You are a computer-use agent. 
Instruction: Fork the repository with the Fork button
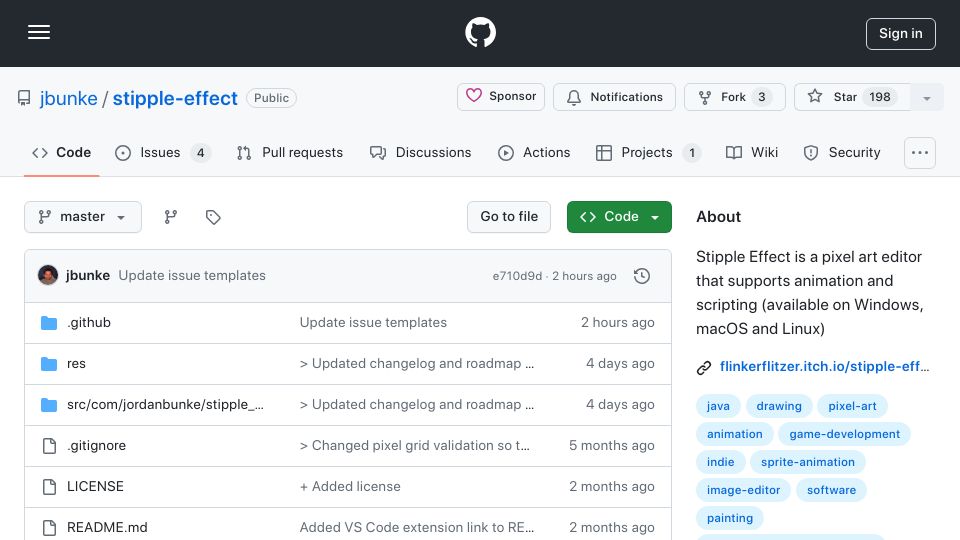(735, 97)
